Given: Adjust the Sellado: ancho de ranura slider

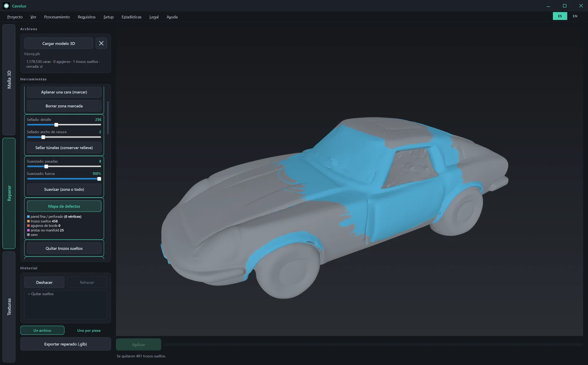Looking at the screenshot, I should (64, 137).
